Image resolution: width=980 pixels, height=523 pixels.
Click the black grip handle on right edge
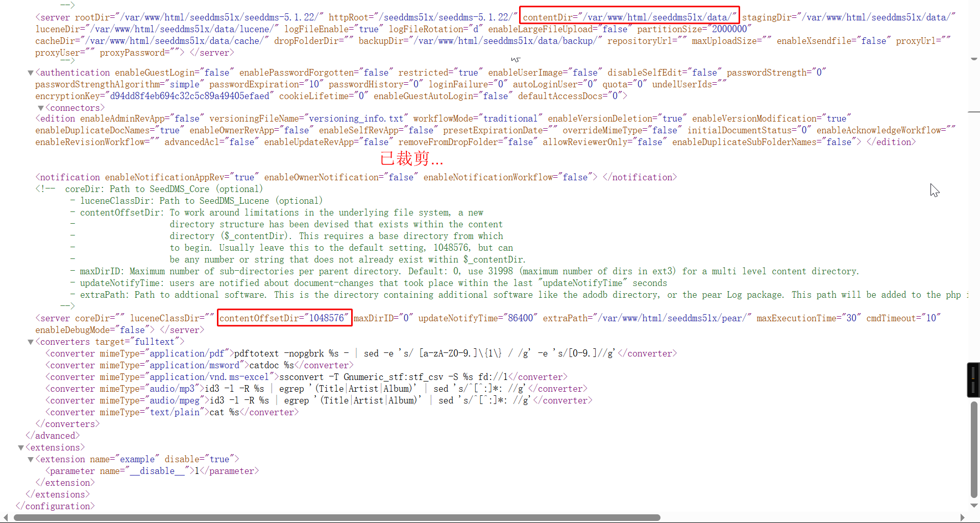[x=973, y=379]
